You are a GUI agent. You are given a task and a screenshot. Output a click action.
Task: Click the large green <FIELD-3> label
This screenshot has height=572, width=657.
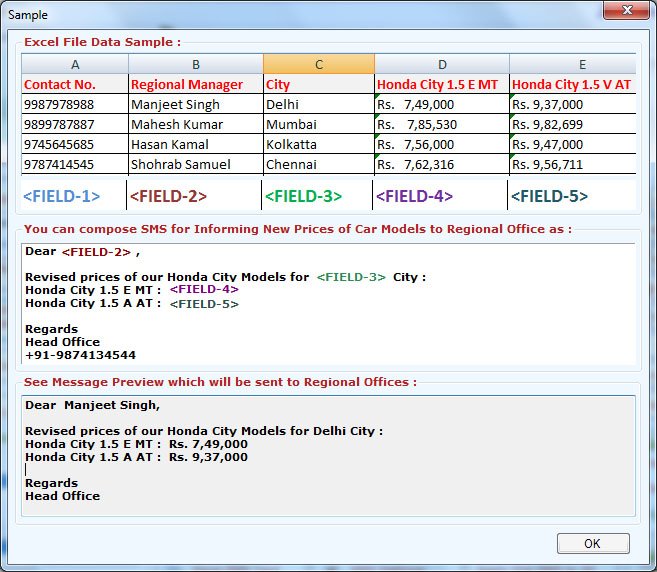[304, 196]
